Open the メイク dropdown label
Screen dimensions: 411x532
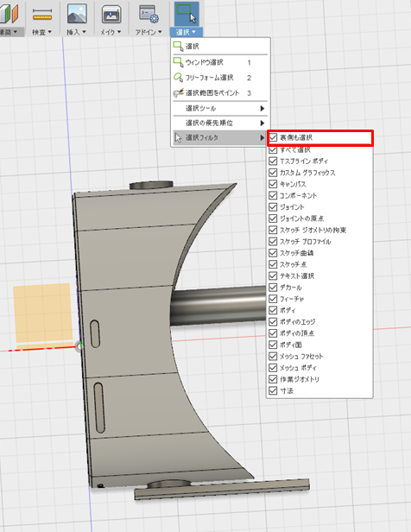[111, 32]
